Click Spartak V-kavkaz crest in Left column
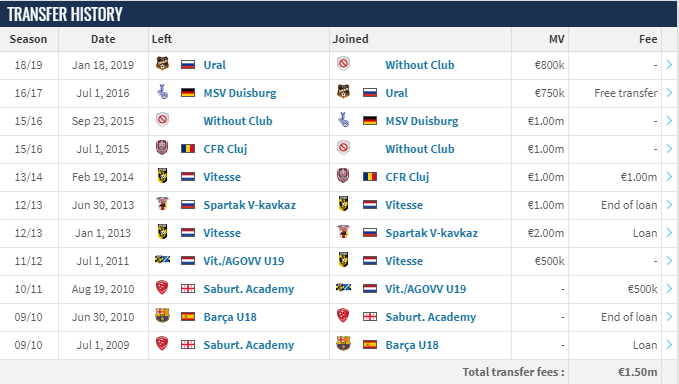This screenshot has height=384, width=679. click(x=162, y=203)
